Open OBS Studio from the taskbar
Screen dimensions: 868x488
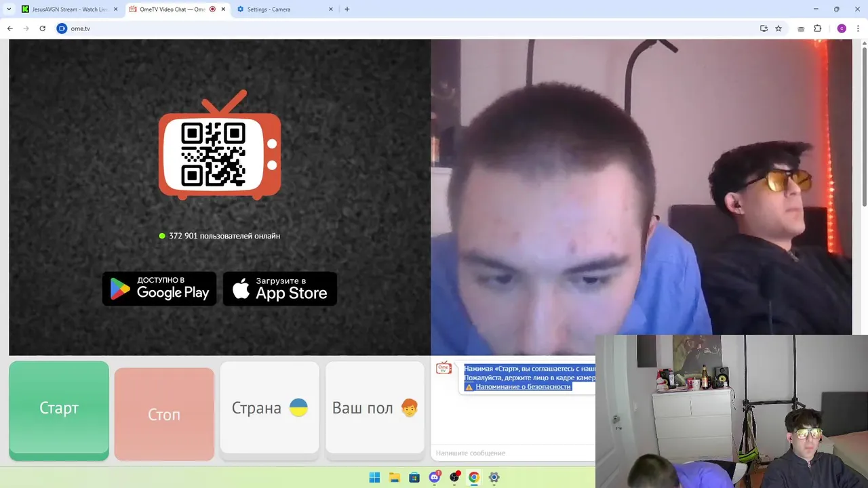point(454,477)
